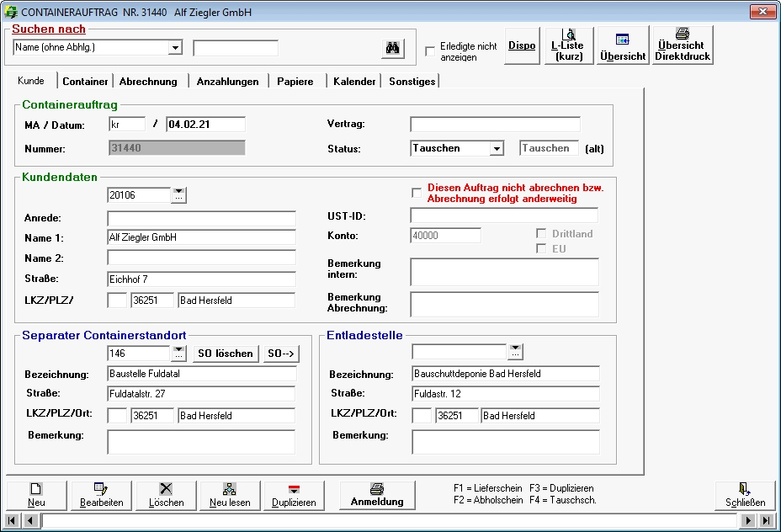Open the L-Liste (kurz) report
Screen dimensions: 781x532
click(569, 45)
